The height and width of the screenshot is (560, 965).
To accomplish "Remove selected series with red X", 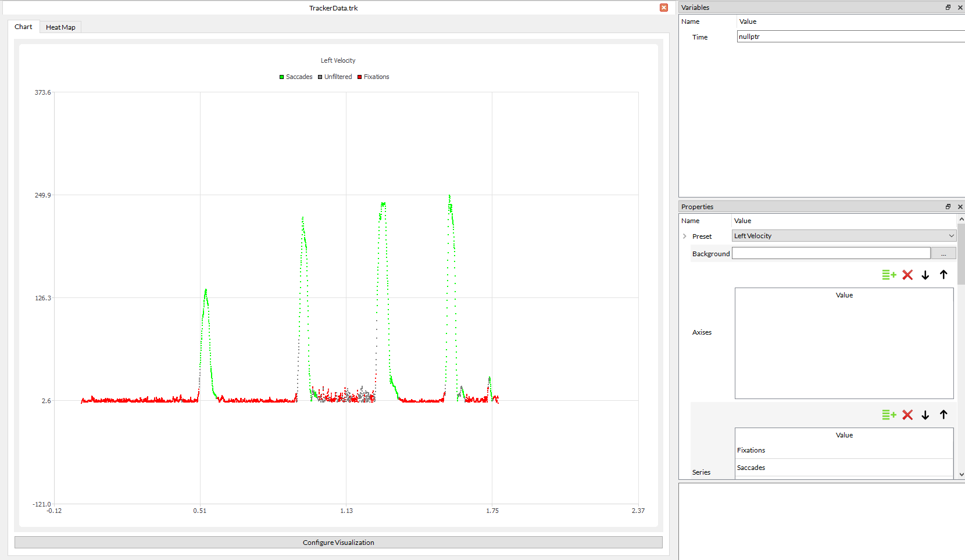I will pyautogui.click(x=907, y=415).
